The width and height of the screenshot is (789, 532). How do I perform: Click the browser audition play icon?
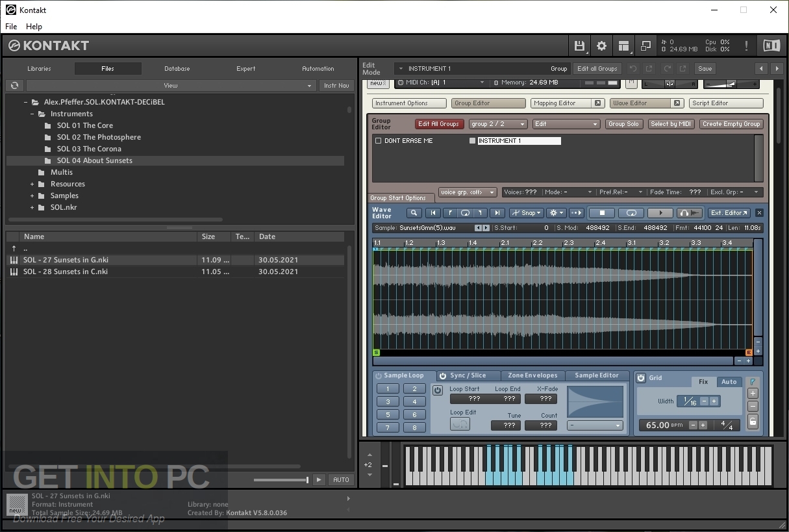[319, 479]
